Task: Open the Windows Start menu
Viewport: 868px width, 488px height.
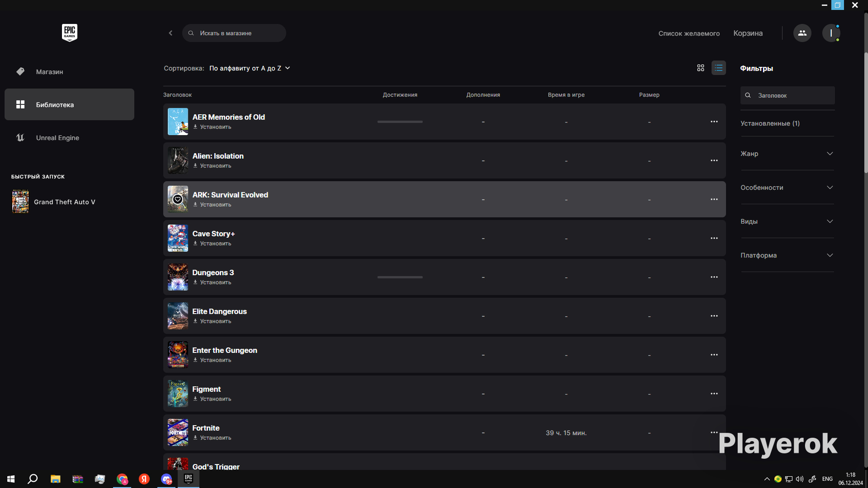Action: 11,479
